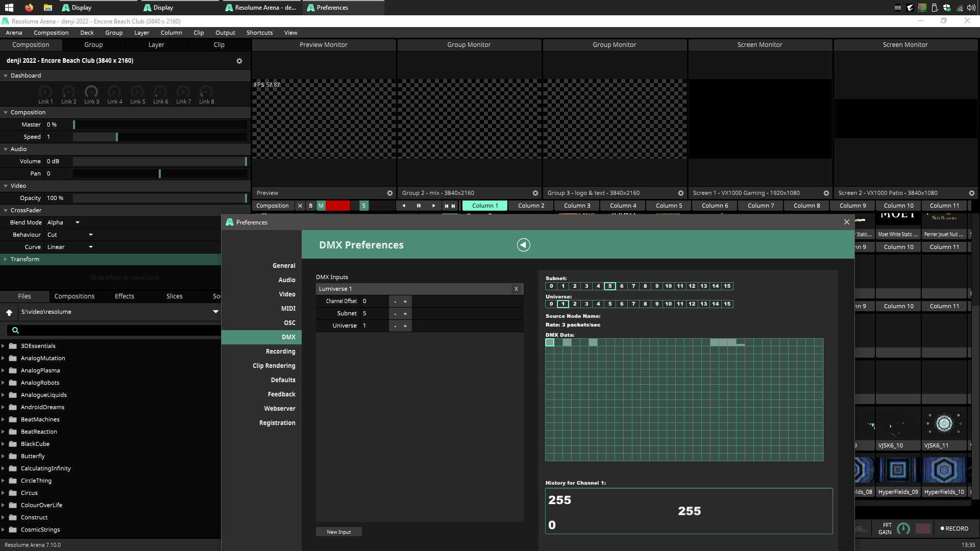Switch to the Effects tab
Viewport: 980px width, 551px height.
point(124,296)
